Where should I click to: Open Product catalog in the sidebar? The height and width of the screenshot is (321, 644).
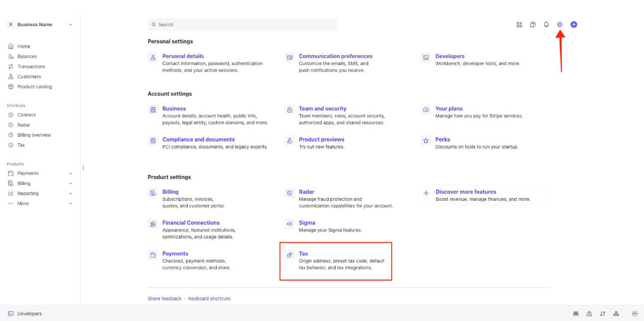34,87
